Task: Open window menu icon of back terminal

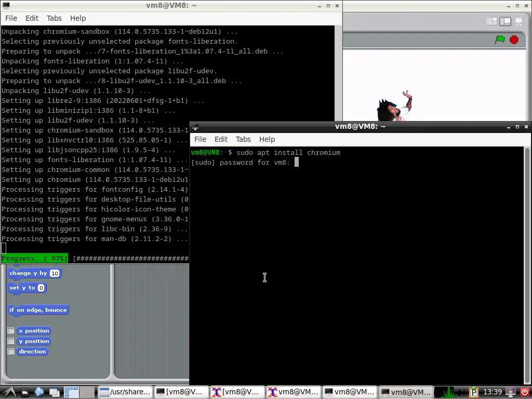Action: (6, 5)
